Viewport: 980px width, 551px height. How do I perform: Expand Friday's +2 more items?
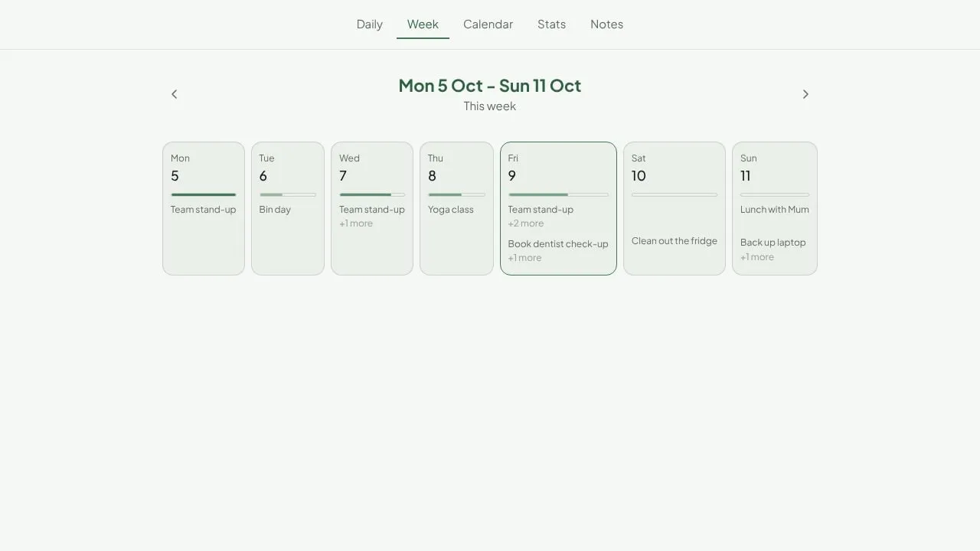click(x=526, y=223)
